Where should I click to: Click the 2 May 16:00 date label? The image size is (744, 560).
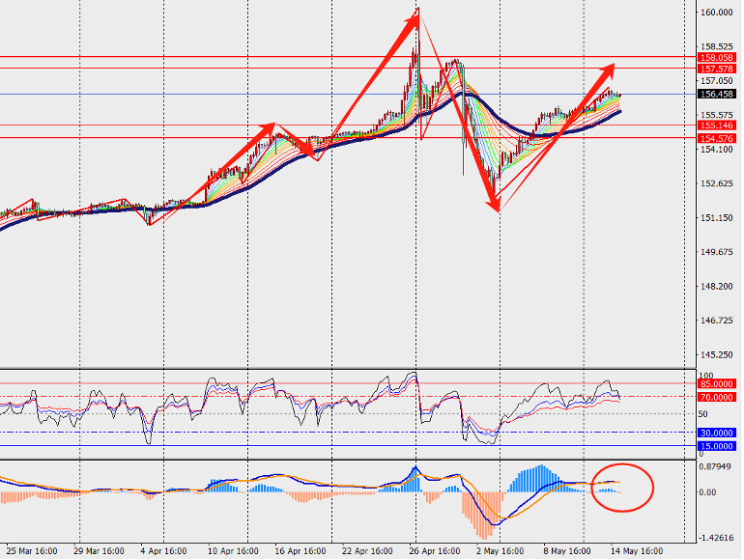501,551
